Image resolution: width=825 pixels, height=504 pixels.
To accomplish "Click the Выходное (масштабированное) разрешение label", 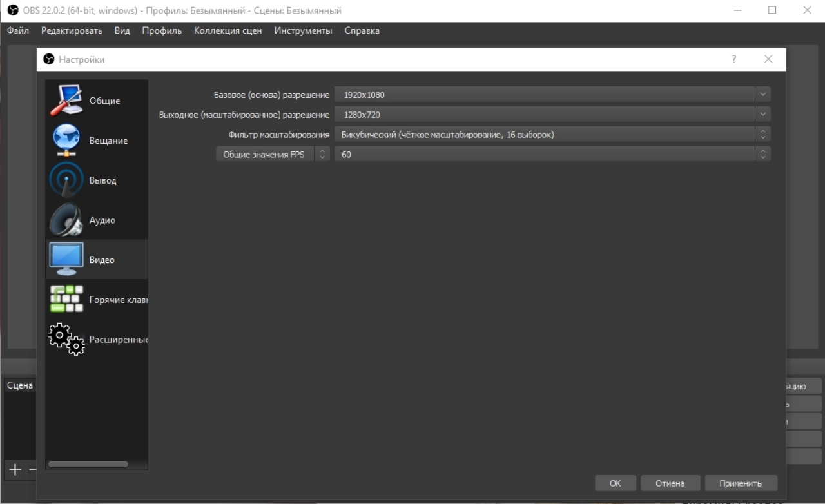I will 244,115.
